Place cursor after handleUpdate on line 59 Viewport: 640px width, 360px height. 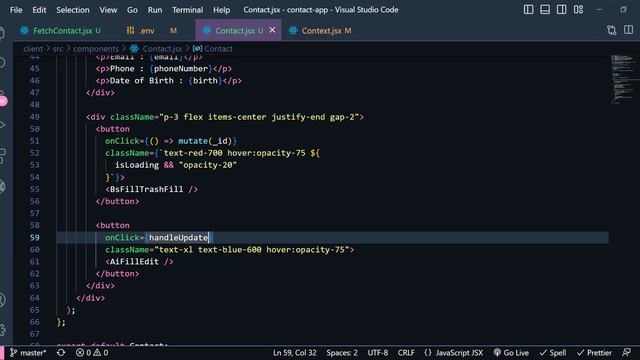(x=208, y=238)
